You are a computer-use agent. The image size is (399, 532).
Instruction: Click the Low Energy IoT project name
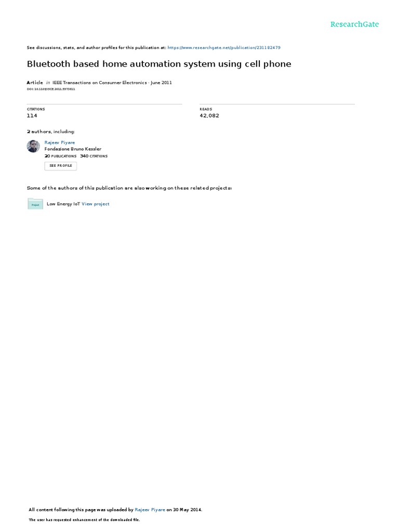pyautogui.click(x=63, y=204)
